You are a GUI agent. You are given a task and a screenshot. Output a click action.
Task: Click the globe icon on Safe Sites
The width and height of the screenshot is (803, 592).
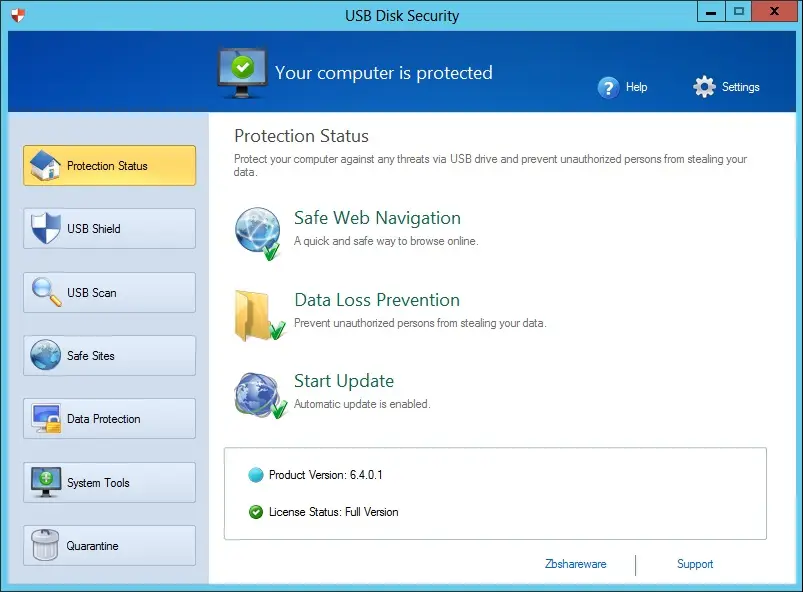click(x=45, y=355)
